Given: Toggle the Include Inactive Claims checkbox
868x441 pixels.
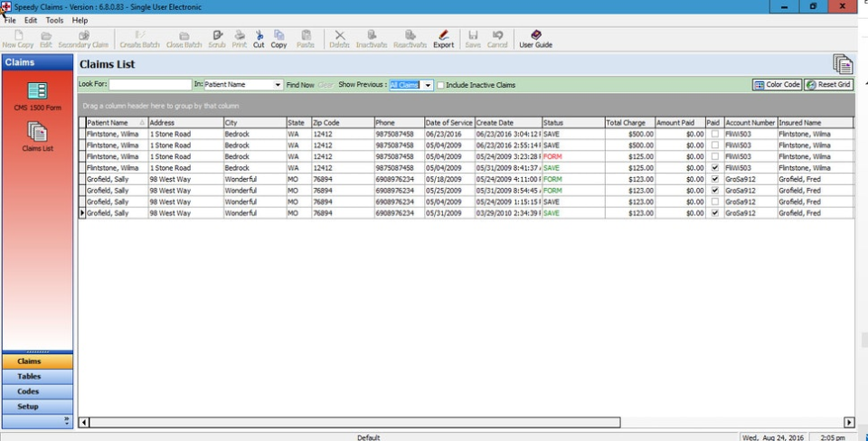Looking at the screenshot, I should [x=440, y=85].
